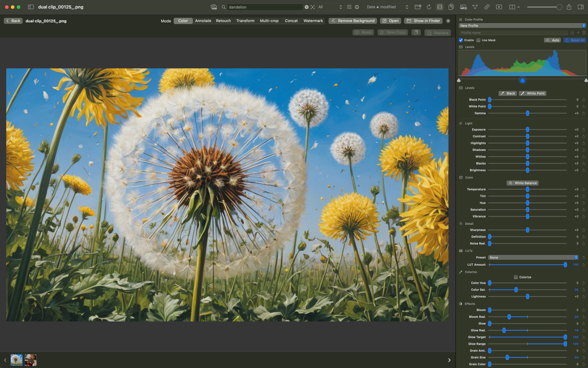Click the Open button

(x=390, y=21)
